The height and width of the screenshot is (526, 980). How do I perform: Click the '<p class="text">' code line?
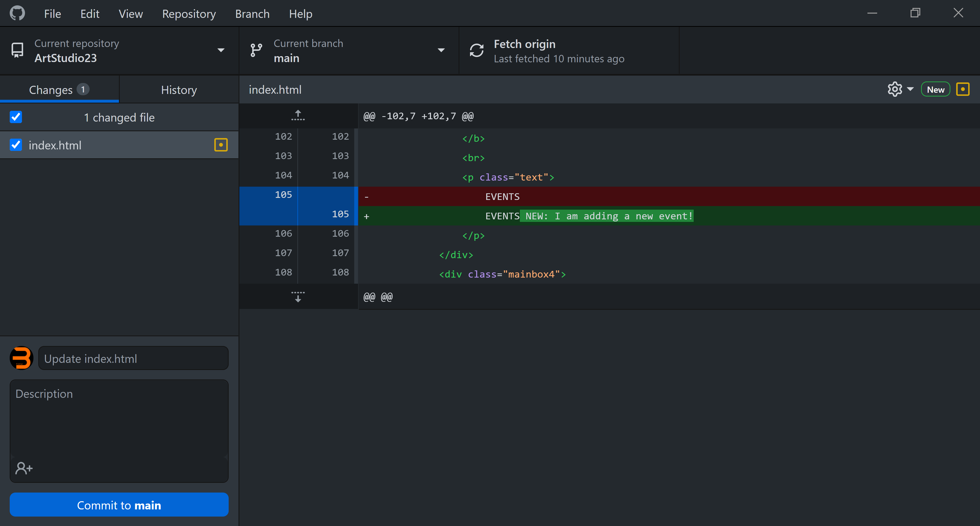coord(508,177)
